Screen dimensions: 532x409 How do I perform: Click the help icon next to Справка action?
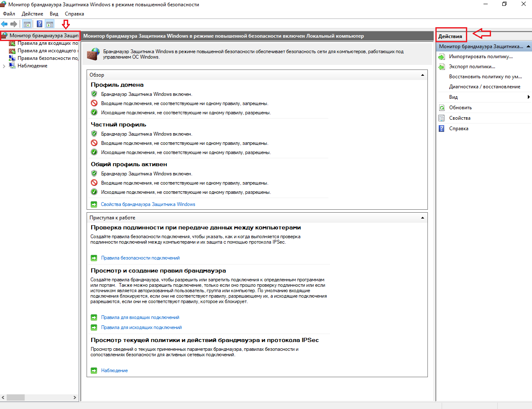point(442,129)
